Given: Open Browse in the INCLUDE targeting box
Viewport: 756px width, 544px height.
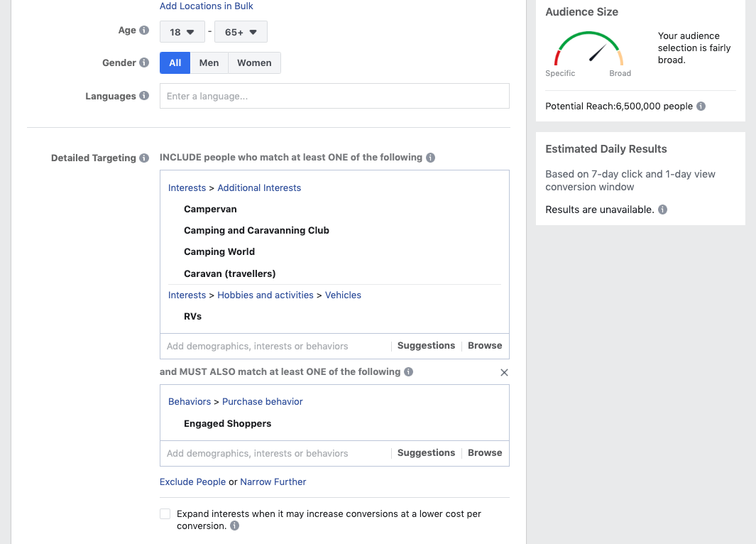Looking at the screenshot, I should [x=485, y=346].
